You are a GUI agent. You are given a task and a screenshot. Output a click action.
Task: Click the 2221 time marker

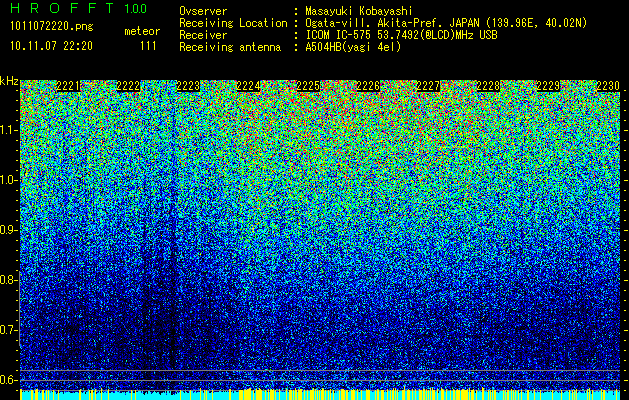(68, 86)
